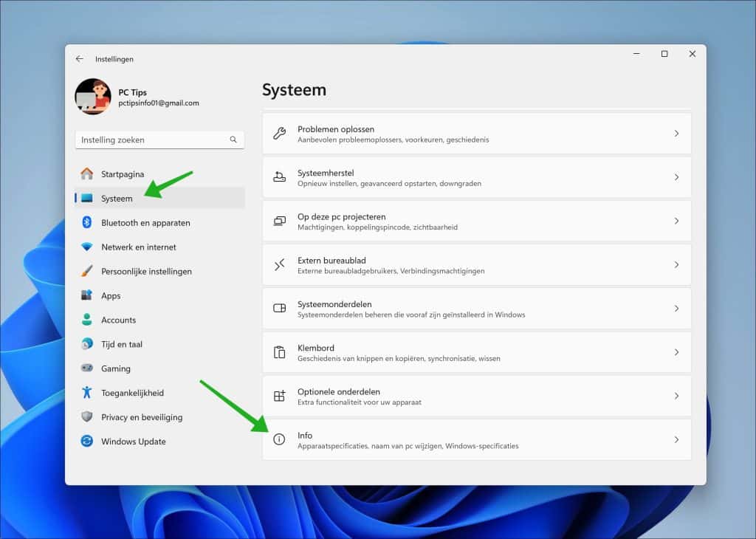
Task: Click the Startpagina home icon
Action: 87,174
